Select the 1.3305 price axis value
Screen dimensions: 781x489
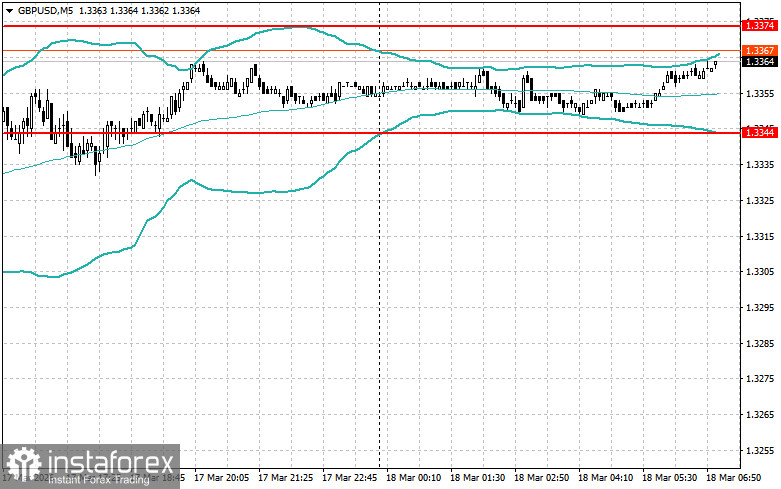point(760,272)
